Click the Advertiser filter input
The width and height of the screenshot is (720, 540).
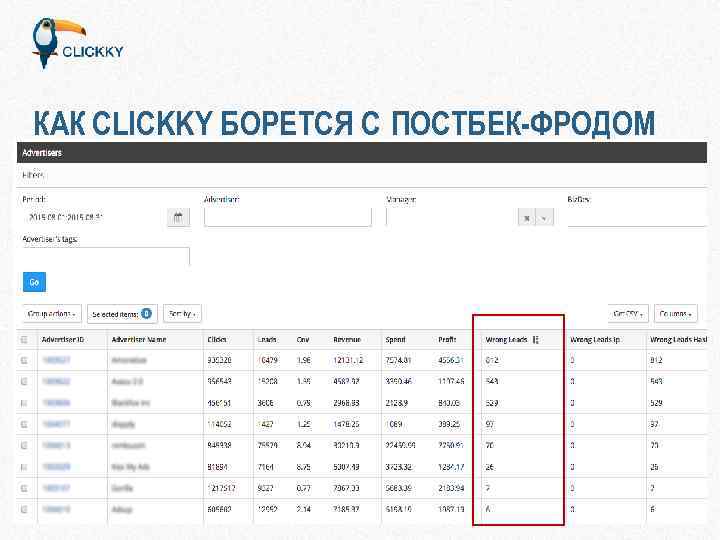pyautogui.click(x=288, y=217)
